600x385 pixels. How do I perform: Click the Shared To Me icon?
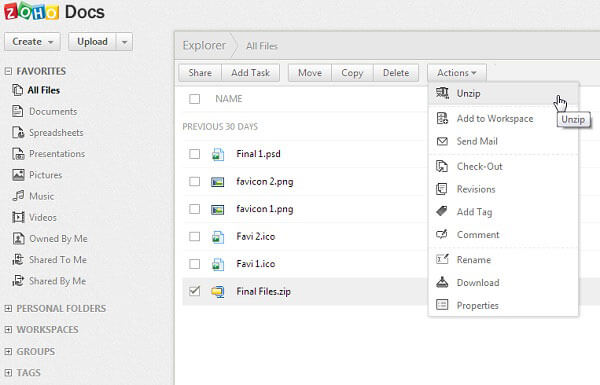18,259
